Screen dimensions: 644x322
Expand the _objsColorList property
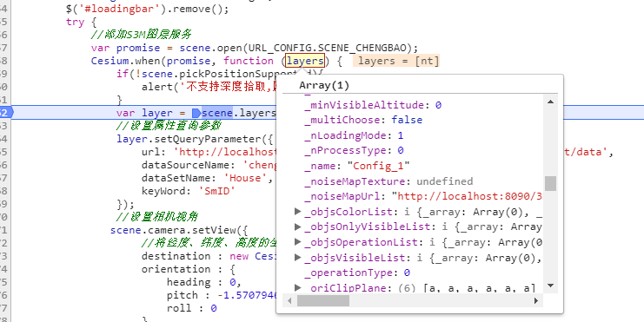[x=298, y=212]
